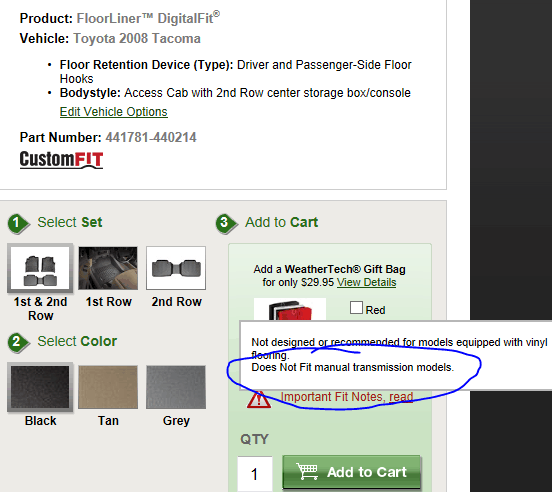Tick the Red gift bag checkbox
Image resolution: width=552 pixels, height=492 pixels.
pyautogui.click(x=356, y=307)
